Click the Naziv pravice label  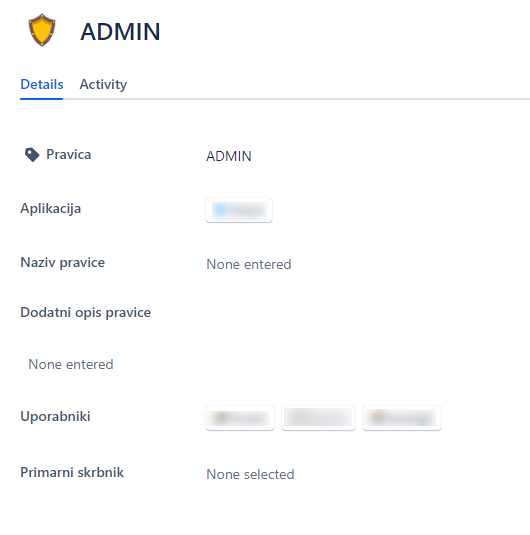[x=62, y=263]
